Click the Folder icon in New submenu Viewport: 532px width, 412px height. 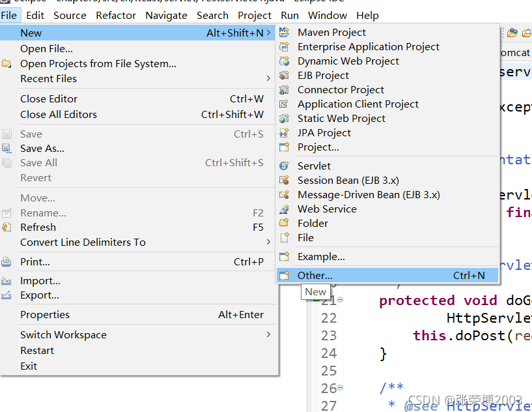click(284, 223)
